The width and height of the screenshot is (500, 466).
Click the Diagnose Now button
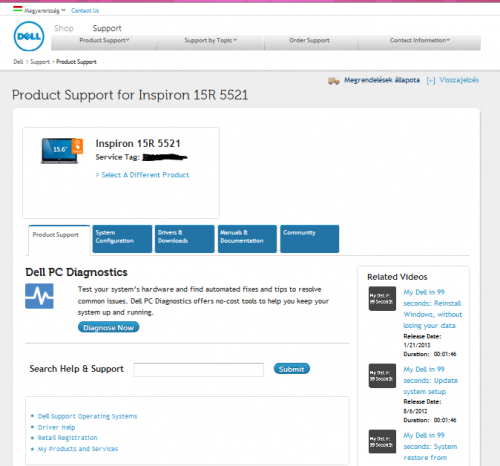tap(108, 327)
